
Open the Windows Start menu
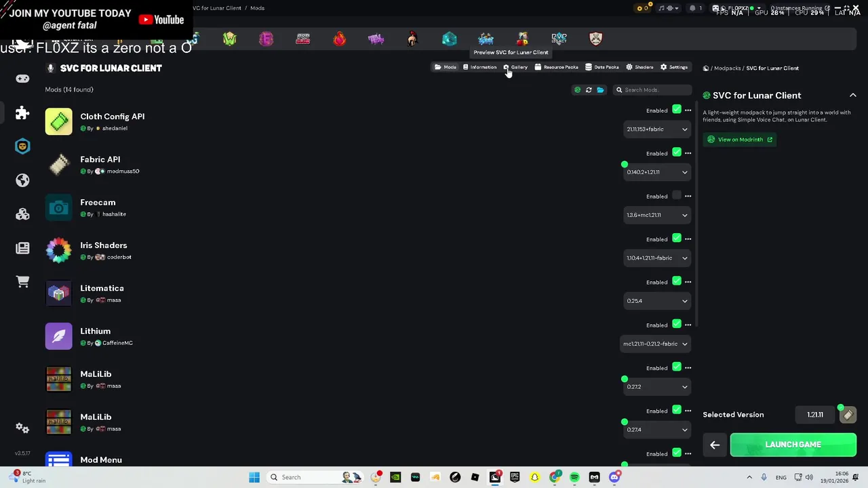(x=254, y=477)
